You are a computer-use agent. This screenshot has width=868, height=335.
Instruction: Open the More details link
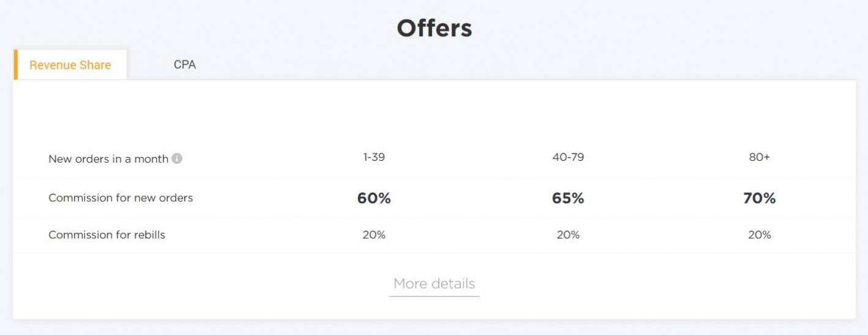(x=434, y=284)
